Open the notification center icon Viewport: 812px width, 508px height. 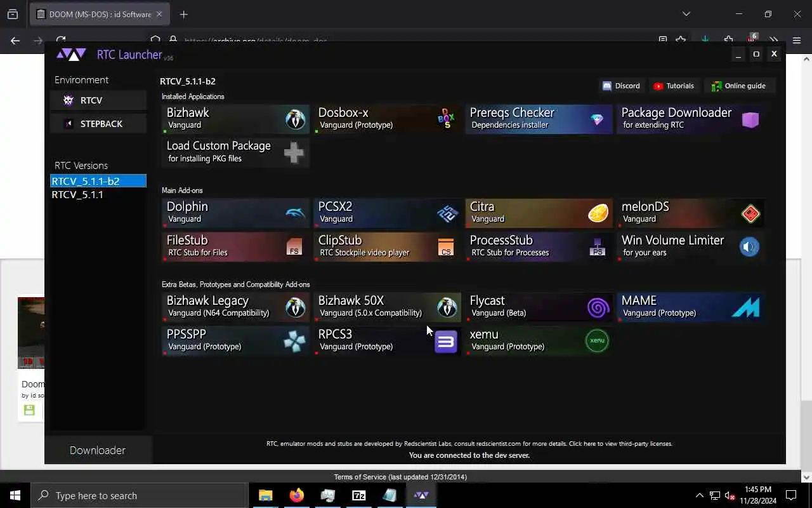[x=791, y=495]
